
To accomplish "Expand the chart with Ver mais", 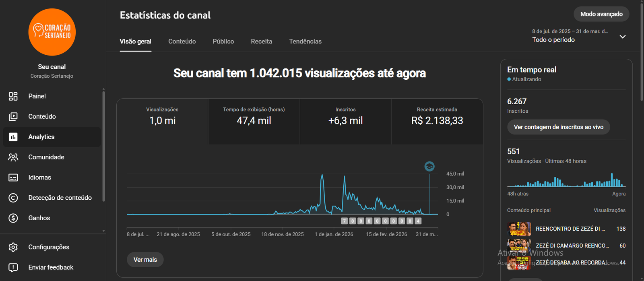I will 145,260.
